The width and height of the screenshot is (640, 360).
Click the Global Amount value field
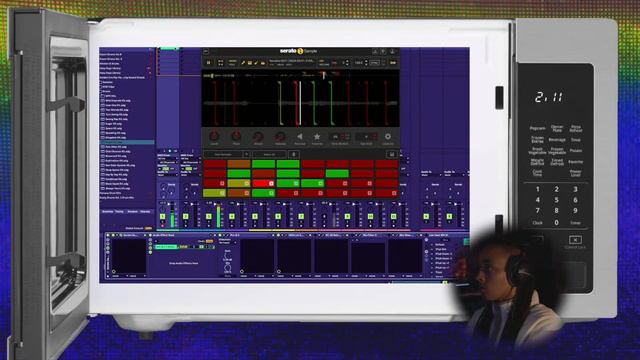(148, 228)
